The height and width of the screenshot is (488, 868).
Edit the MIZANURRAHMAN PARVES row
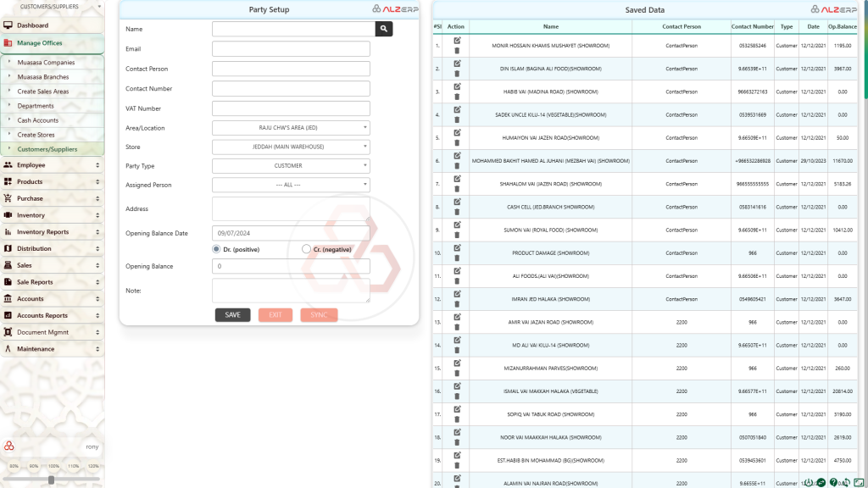457,363
